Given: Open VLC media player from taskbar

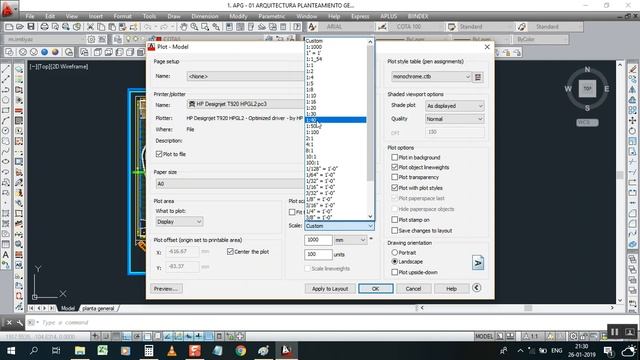Looking at the screenshot, I should [x=171, y=351].
